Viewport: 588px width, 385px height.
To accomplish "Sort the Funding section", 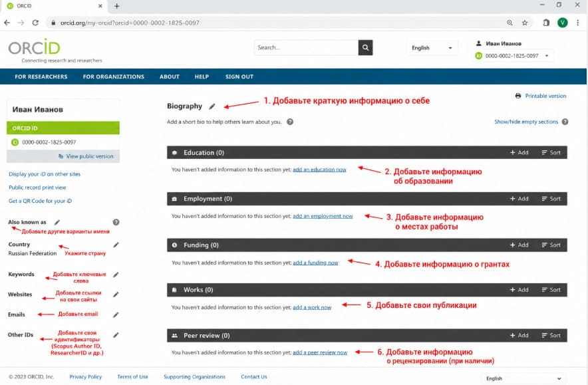I will point(551,245).
